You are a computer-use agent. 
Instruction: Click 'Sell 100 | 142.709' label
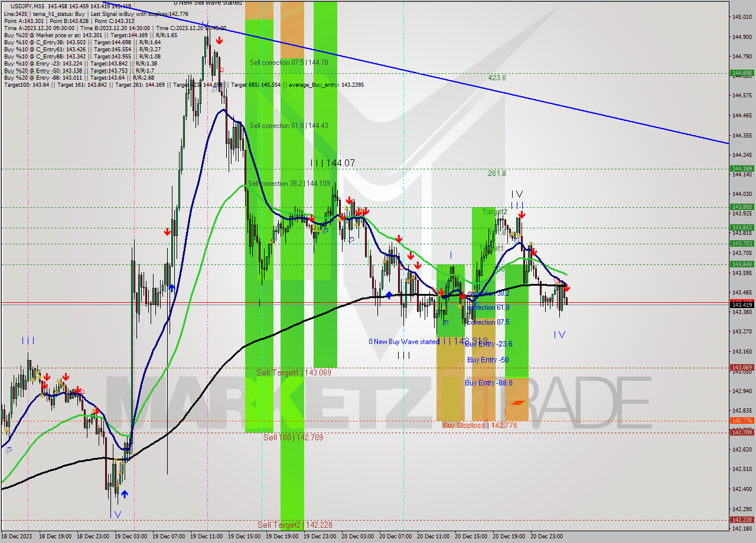[x=293, y=437]
